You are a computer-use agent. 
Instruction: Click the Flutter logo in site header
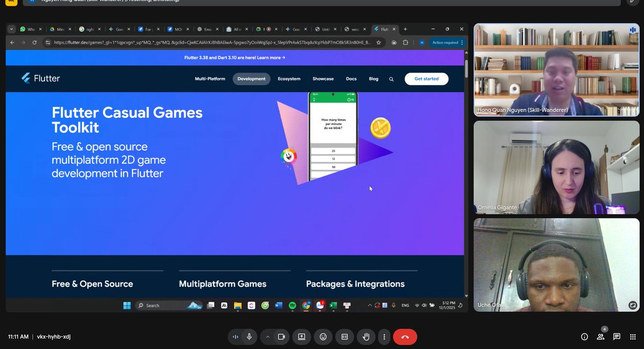pyautogui.click(x=41, y=78)
